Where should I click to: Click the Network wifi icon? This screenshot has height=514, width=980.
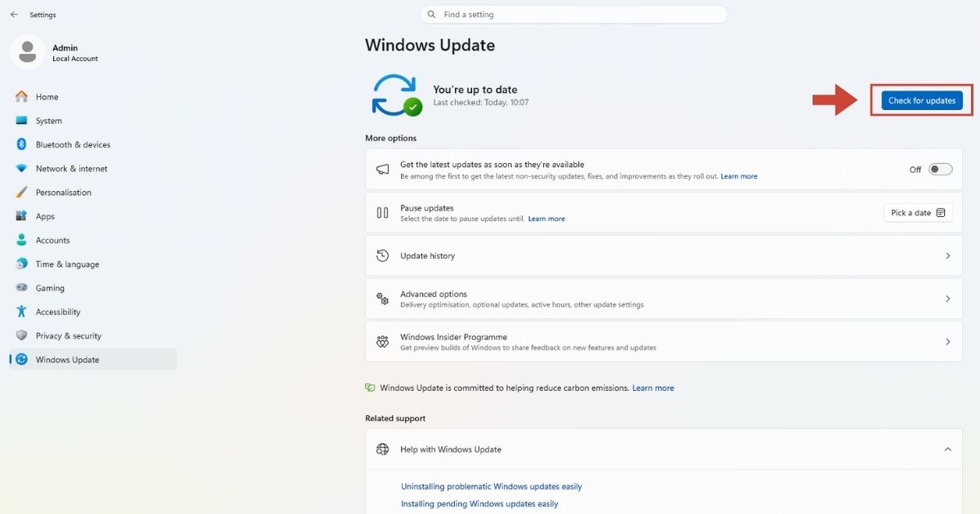coord(21,168)
